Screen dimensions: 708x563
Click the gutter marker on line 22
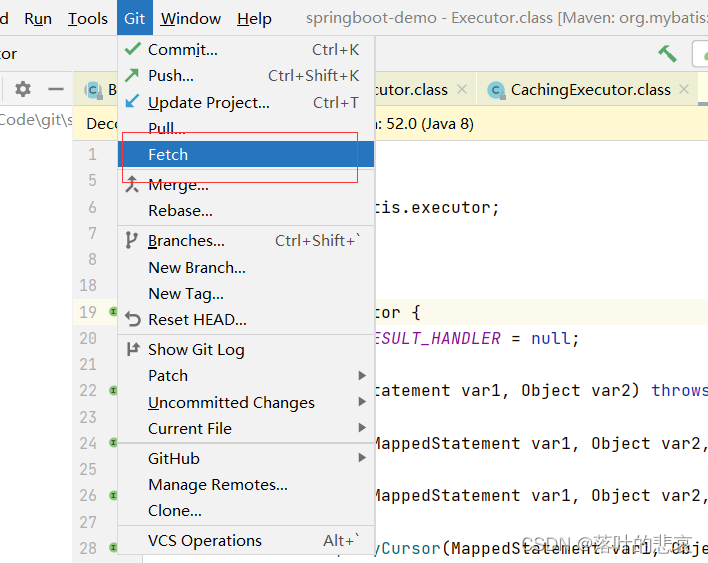113,390
